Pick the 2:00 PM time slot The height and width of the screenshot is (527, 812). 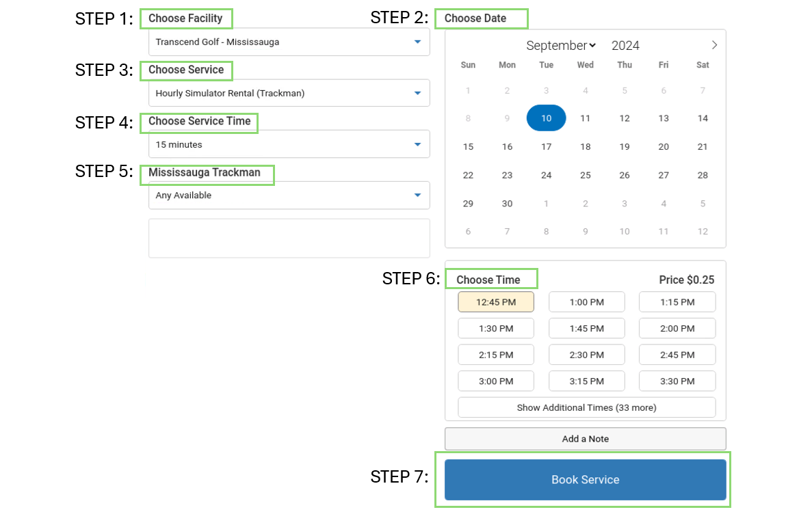(x=677, y=328)
